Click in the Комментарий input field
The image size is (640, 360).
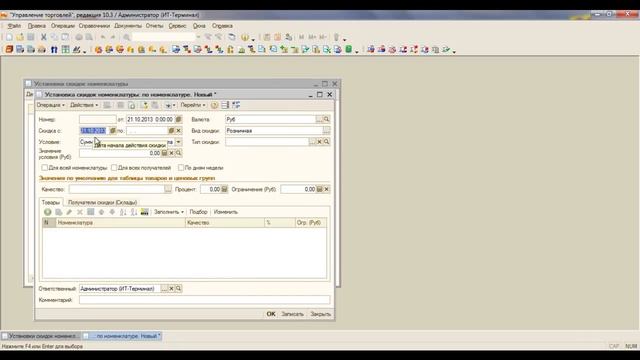coord(204,300)
